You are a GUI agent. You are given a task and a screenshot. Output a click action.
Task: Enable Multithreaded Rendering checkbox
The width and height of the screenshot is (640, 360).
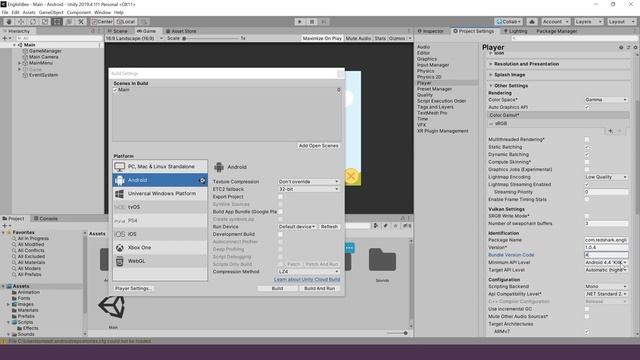tap(587, 140)
